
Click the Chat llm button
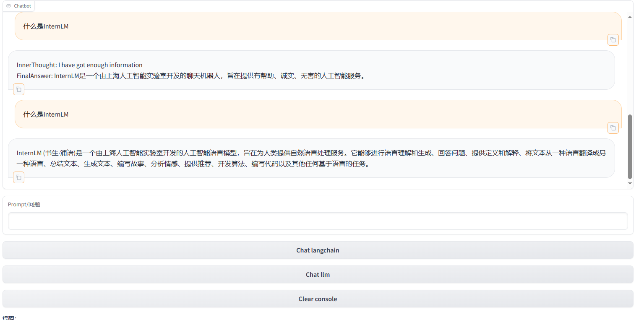[318, 275]
